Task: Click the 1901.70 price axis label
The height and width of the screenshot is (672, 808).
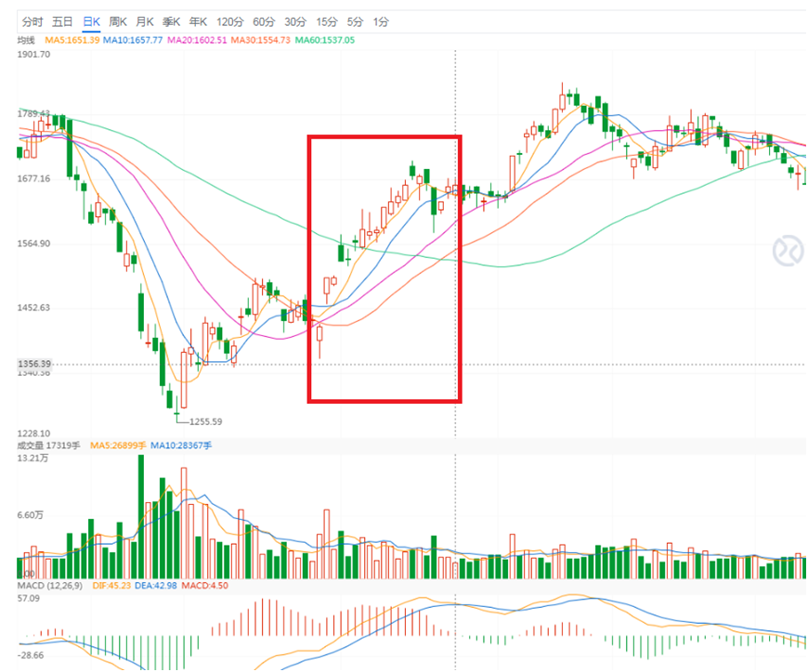Action: 34,55
